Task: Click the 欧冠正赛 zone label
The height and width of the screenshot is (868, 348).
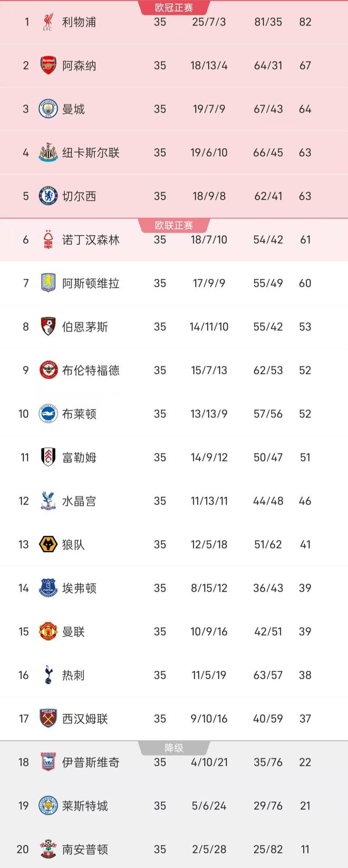Action: tap(174, 7)
